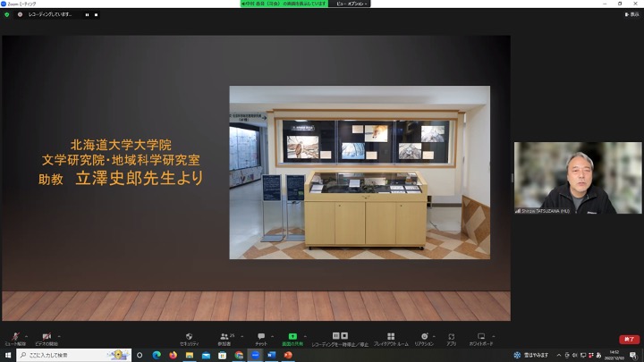Viewport: 644px width, 362px height.
Task: Minimize the Zoom window
Action: point(605,4)
